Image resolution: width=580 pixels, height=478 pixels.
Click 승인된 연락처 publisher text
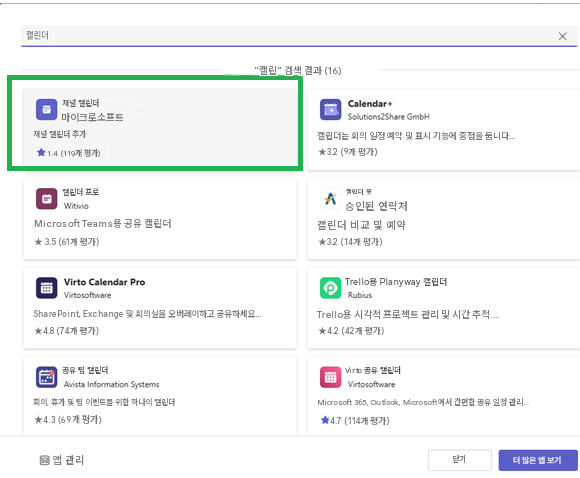coord(376,206)
